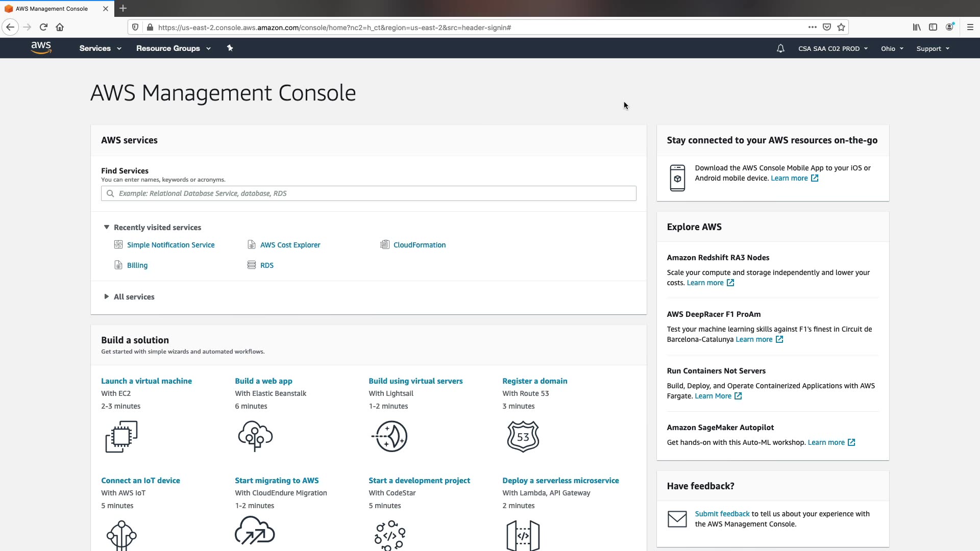
Task: Click the CloudEndure migration cloud icon
Action: 255,532
